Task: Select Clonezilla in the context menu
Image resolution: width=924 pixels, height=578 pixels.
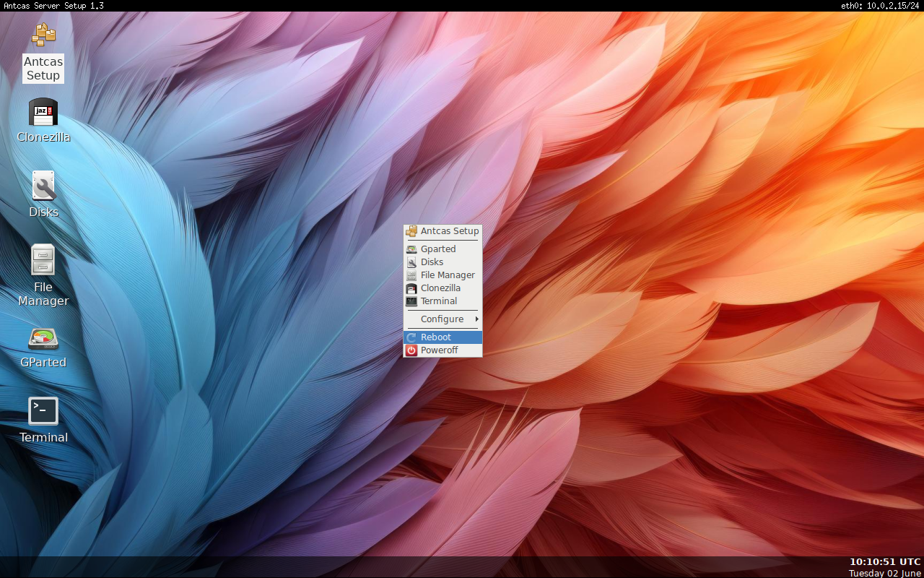Action: click(x=443, y=288)
